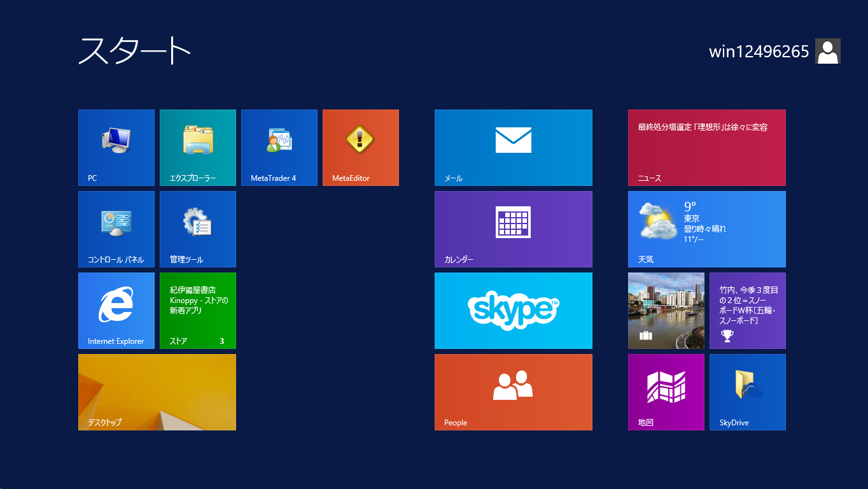Launch the エクスプローラー file explorer tile
The image size is (868, 489).
tap(198, 148)
